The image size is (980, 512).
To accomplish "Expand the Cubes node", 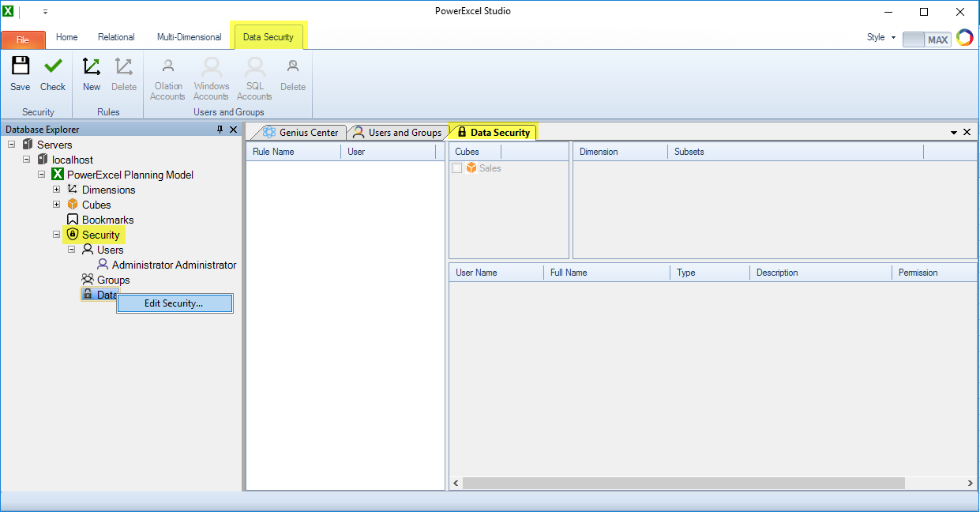I will (x=57, y=205).
